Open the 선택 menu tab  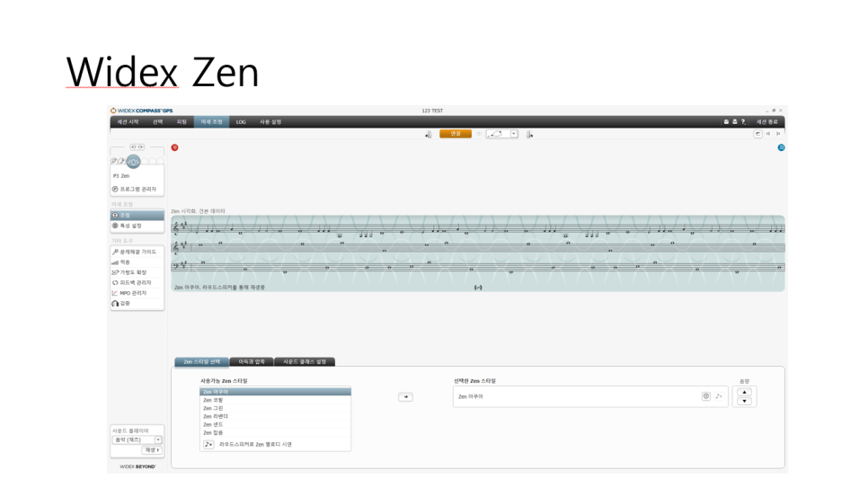(158, 122)
